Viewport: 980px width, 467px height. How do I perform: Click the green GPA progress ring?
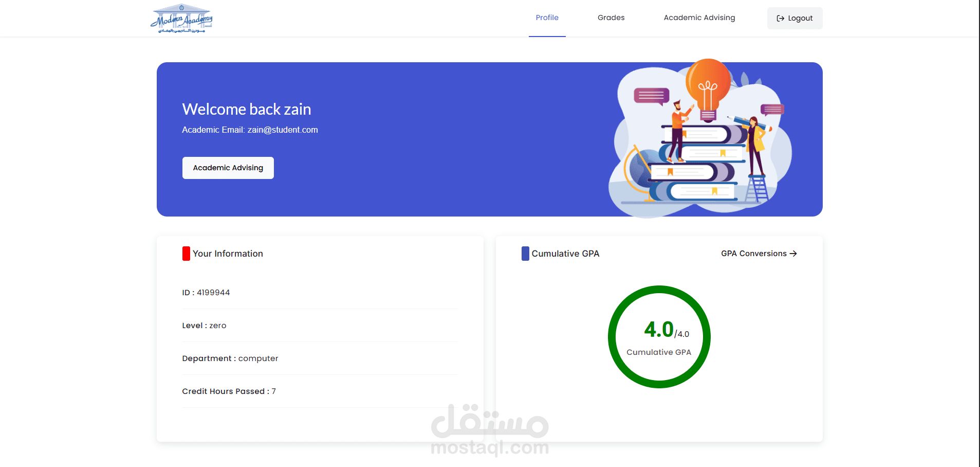tap(659, 337)
